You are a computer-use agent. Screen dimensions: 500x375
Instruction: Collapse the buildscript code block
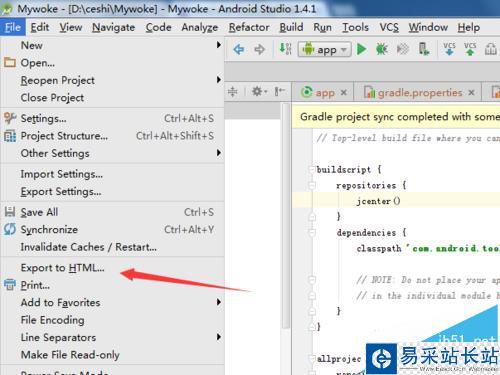click(312, 169)
